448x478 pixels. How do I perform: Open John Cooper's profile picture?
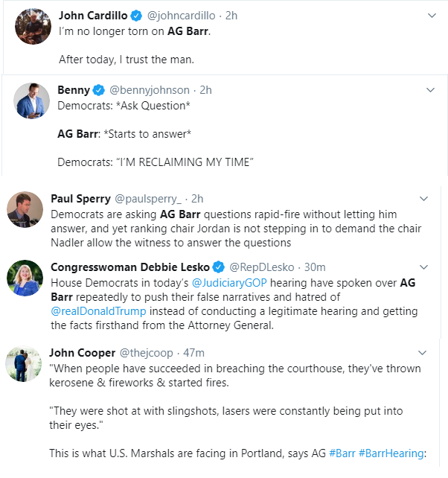pos(25,363)
